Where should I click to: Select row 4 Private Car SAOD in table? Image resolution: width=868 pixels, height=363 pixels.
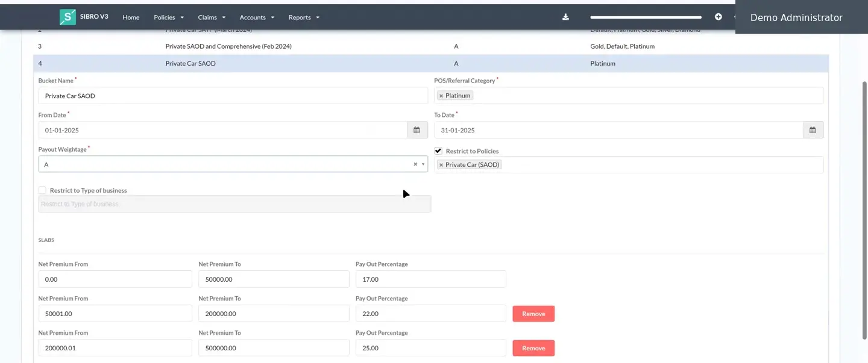click(431, 63)
